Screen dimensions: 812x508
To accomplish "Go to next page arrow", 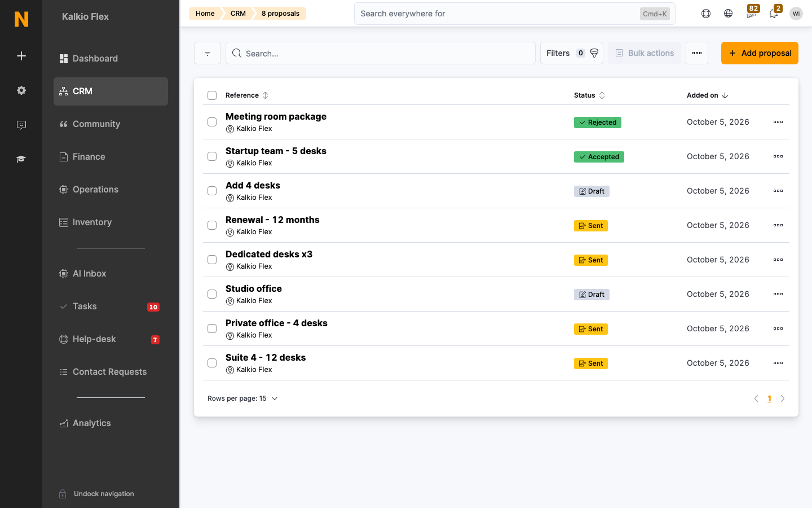I will (783, 398).
